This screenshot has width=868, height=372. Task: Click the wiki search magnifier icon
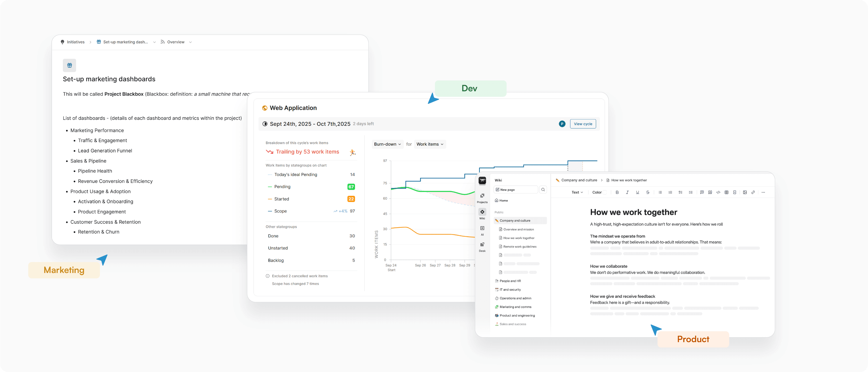pos(543,190)
